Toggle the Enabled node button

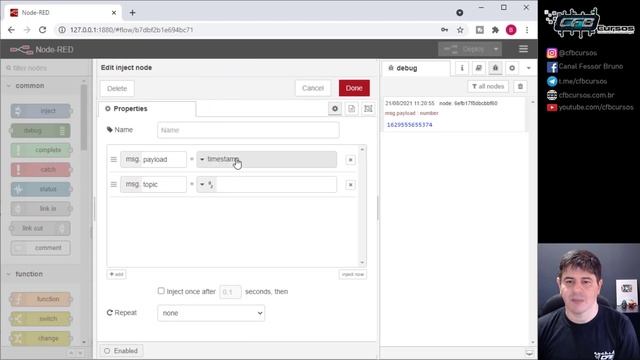pyautogui.click(x=121, y=351)
